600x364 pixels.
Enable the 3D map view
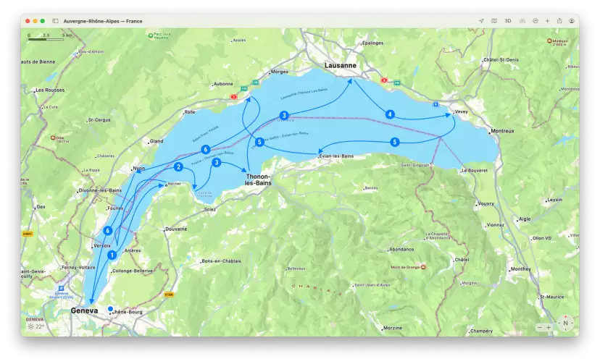point(508,21)
